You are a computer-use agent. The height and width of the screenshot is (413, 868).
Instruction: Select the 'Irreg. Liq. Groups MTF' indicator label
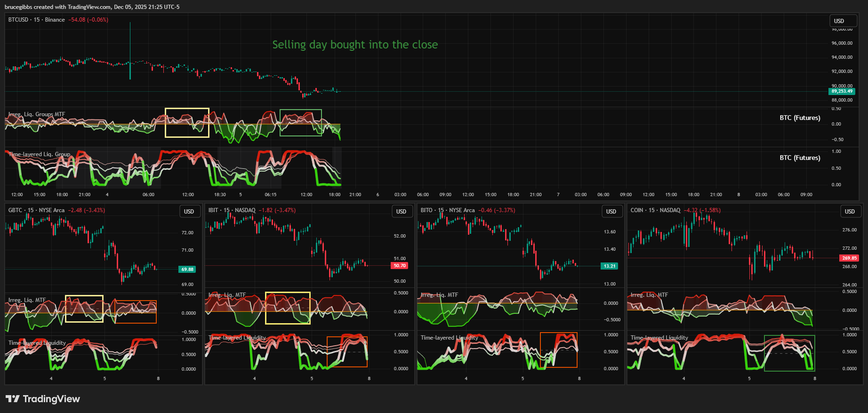37,114
